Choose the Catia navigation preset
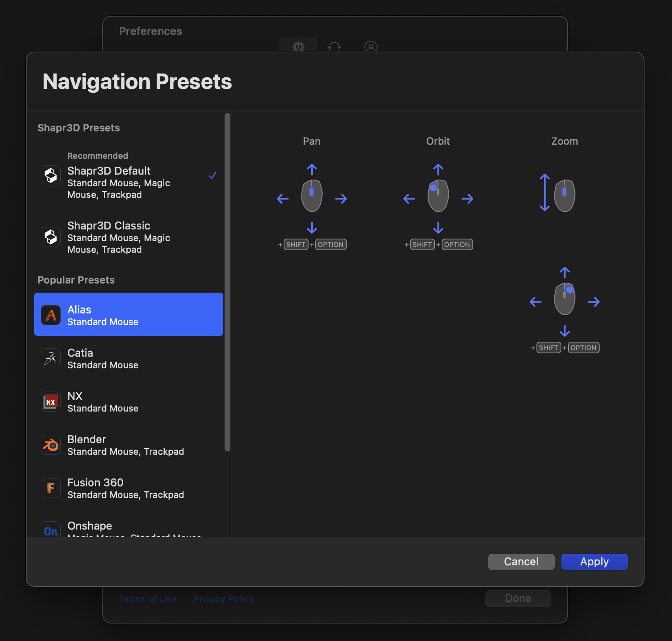This screenshot has width=672, height=641. pos(129,358)
